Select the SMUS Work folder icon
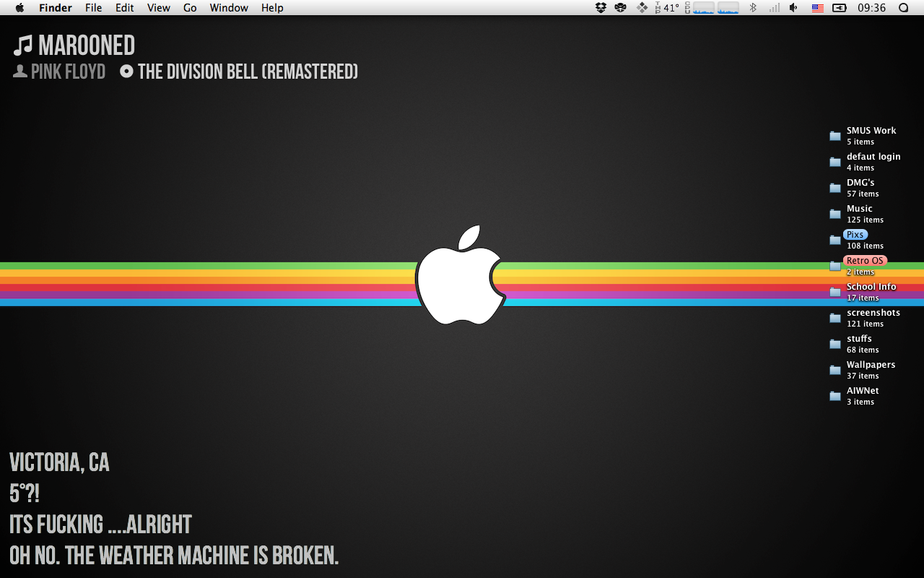 835,136
